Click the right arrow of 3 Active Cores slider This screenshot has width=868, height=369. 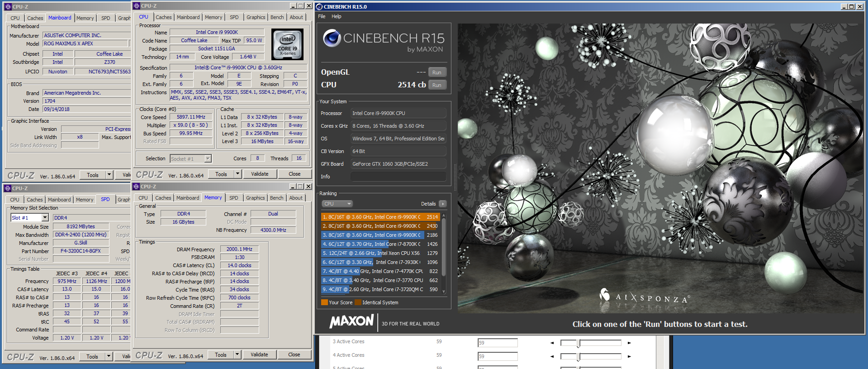pyautogui.click(x=629, y=343)
